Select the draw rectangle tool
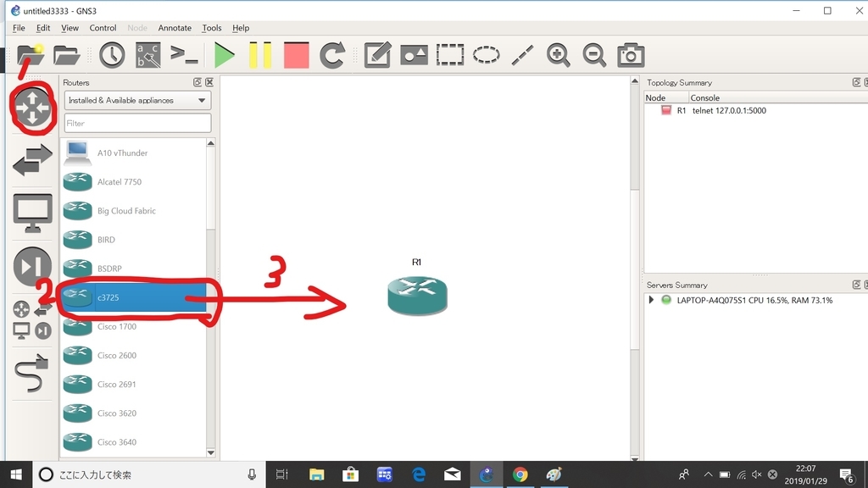Viewport: 868px width, 488px height. pos(449,55)
